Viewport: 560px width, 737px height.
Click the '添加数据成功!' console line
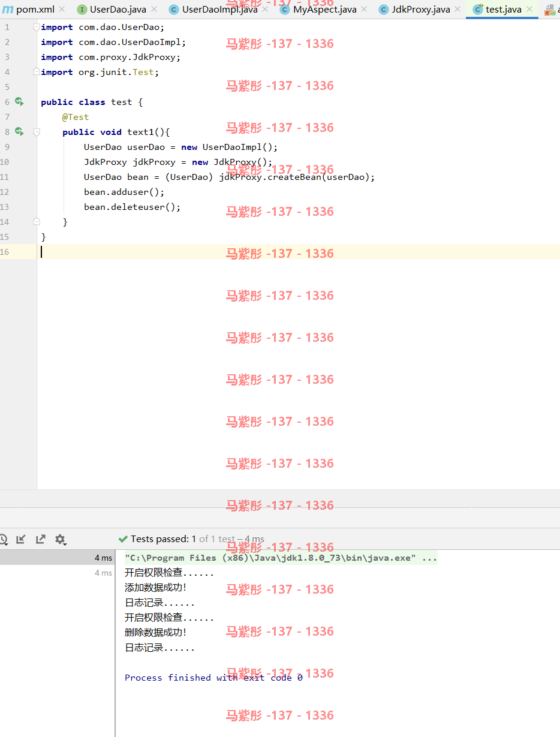pyautogui.click(x=156, y=588)
